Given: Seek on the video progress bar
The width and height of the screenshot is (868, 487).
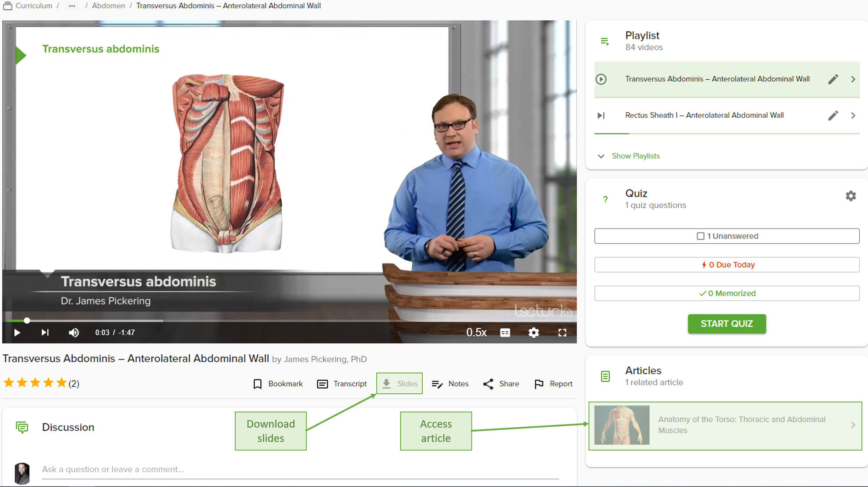Looking at the screenshot, I should (289, 320).
